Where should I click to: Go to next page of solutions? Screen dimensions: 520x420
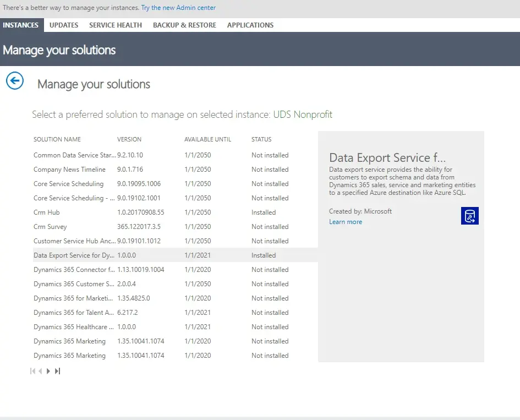(x=48, y=371)
